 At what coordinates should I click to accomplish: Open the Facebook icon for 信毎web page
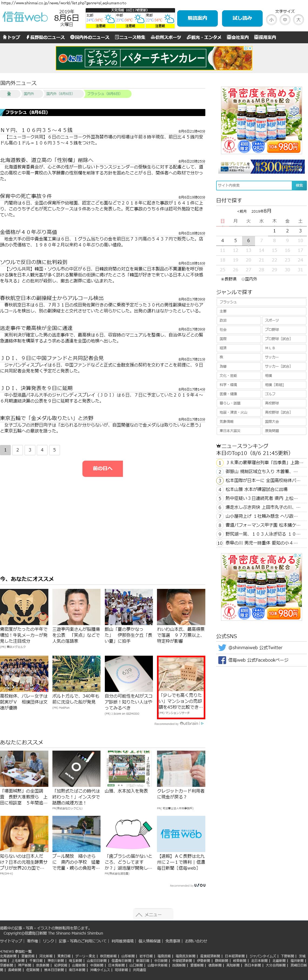point(222,660)
